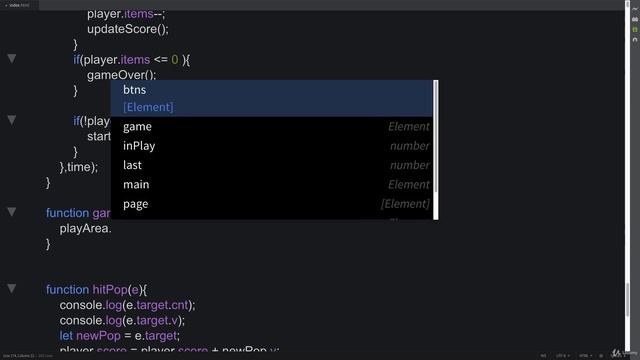The image size is (640, 360).
Task: Click on the player.items--; line
Action: (126, 14)
